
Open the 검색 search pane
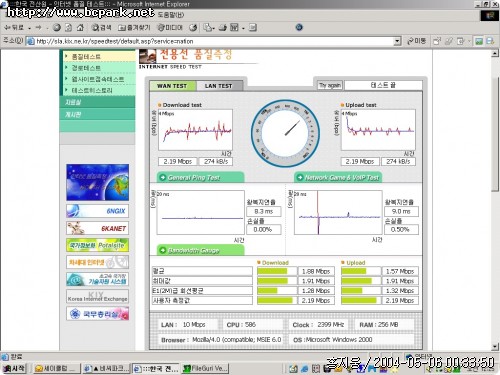pos(101,28)
